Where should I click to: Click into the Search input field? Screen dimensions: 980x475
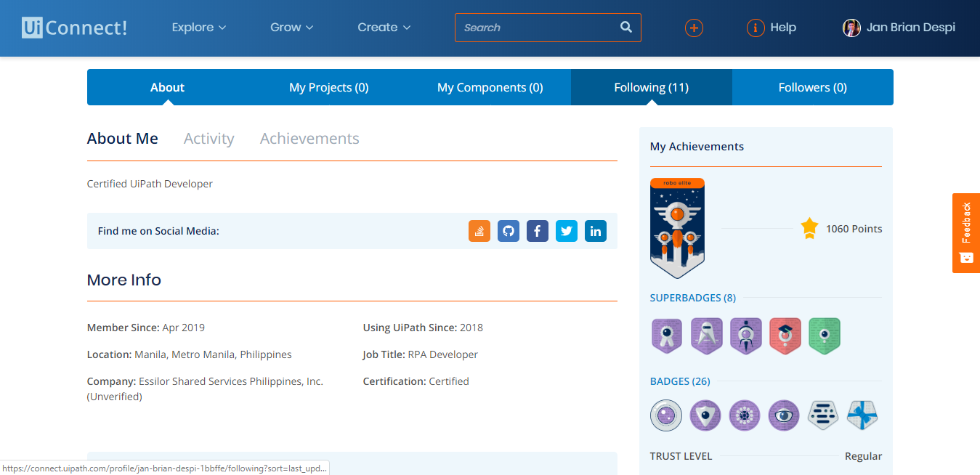pos(536,28)
